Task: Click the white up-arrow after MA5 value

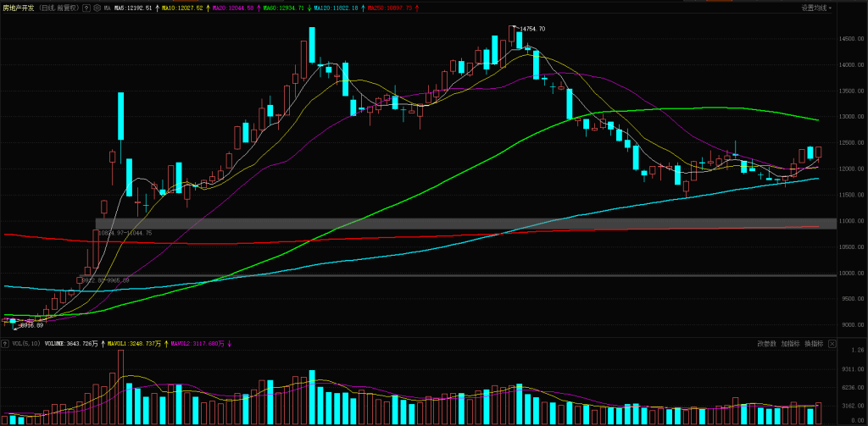Action: coord(159,8)
